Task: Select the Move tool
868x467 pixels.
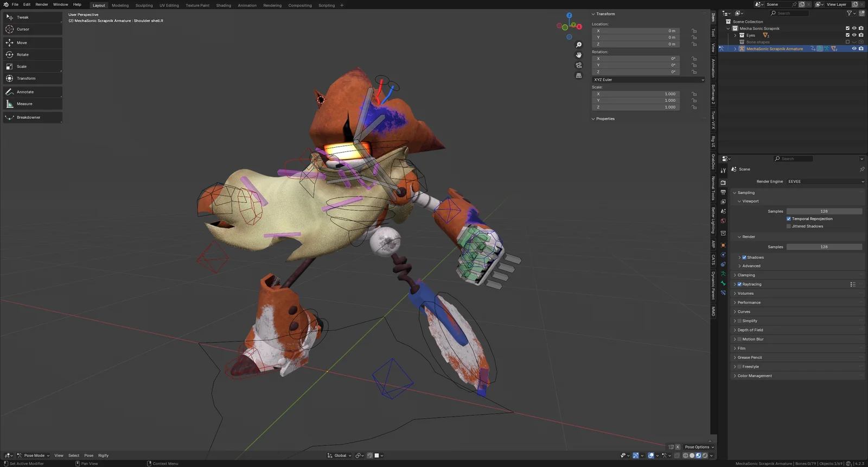Action: click(x=33, y=43)
